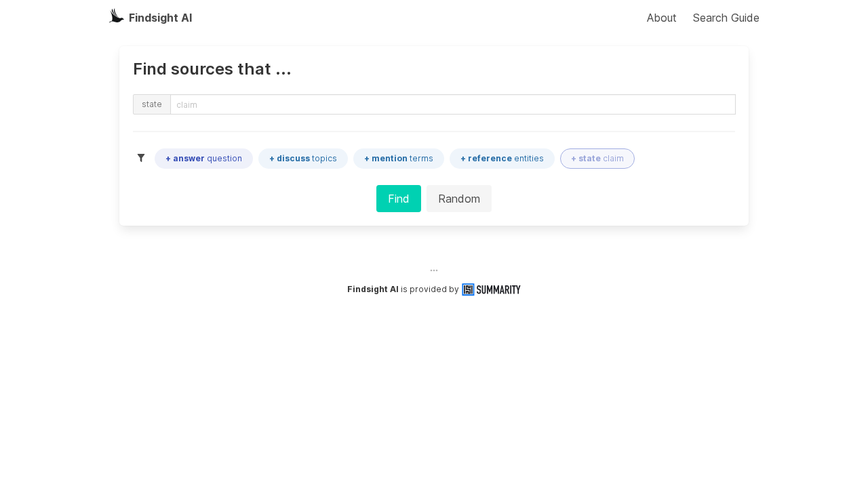
Task: Click the Summarity square logo in the footer
Action: 467,288
